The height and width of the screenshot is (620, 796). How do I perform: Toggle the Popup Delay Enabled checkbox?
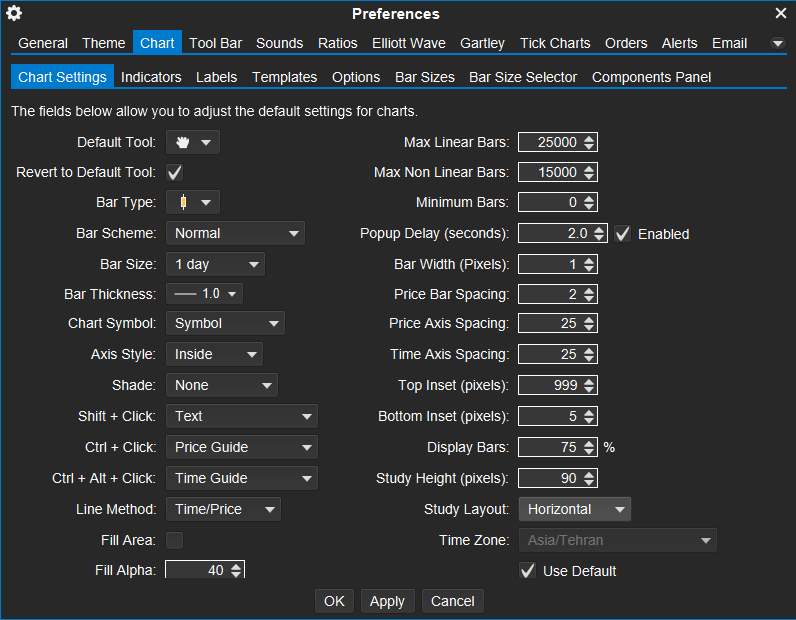[622, 234]
